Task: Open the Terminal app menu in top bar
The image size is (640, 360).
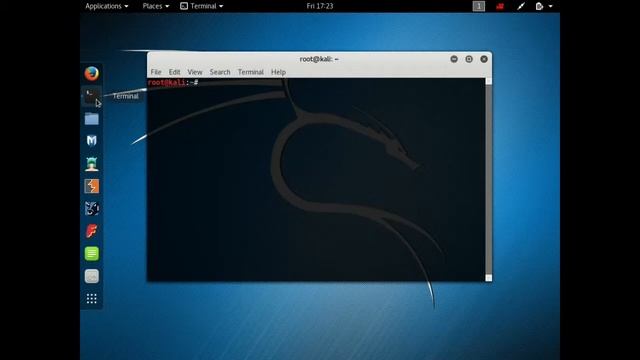Action: pyautogui.click(x=202, y=6)
